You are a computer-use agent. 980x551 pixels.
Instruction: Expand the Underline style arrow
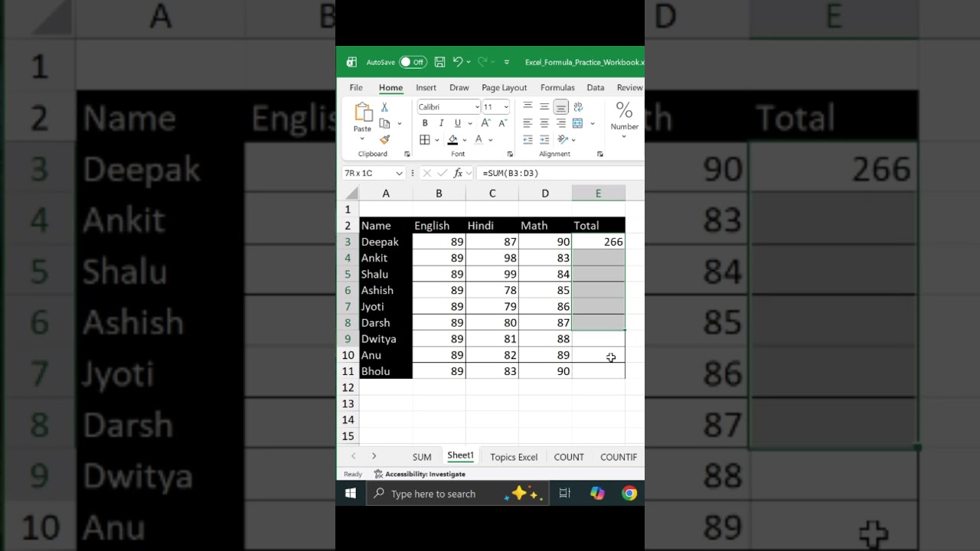(469, 123)
